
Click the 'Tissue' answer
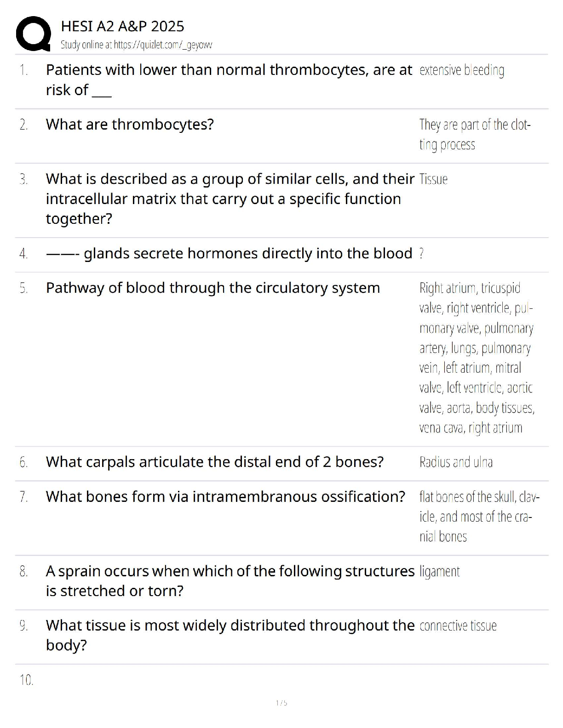point(433,179)
